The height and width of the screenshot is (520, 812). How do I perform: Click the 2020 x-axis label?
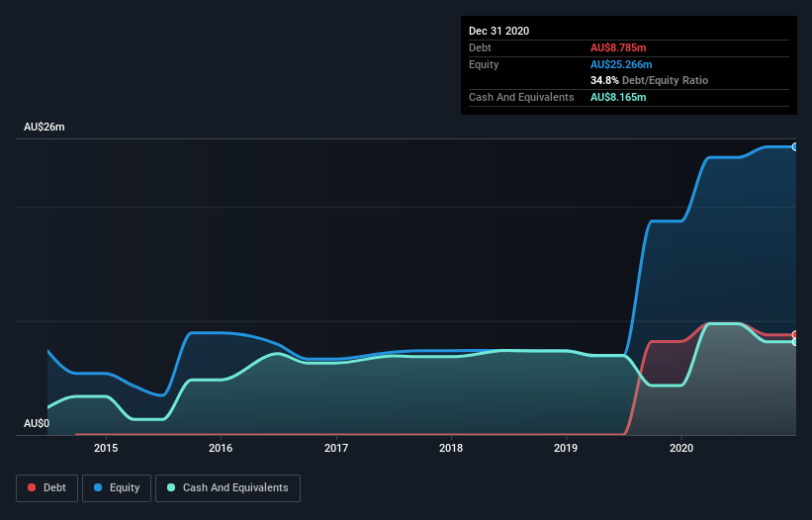point(681,448)
